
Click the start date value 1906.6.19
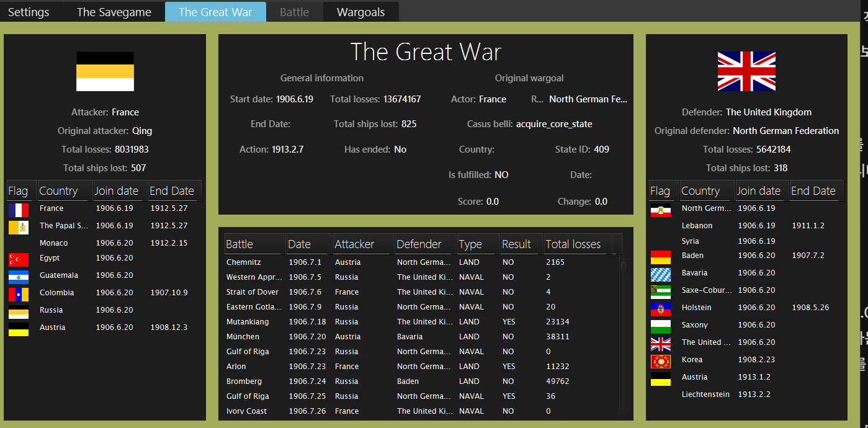295,99
